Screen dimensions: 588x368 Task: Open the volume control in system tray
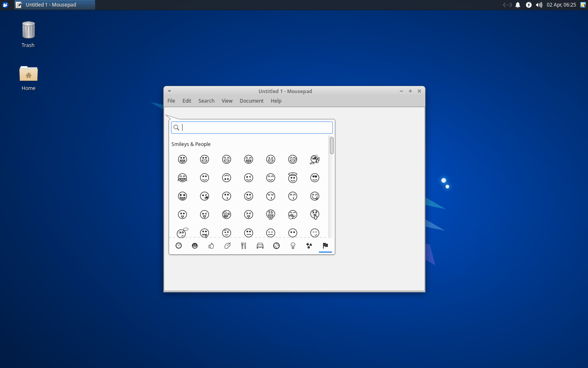click(x=539, y=5)
